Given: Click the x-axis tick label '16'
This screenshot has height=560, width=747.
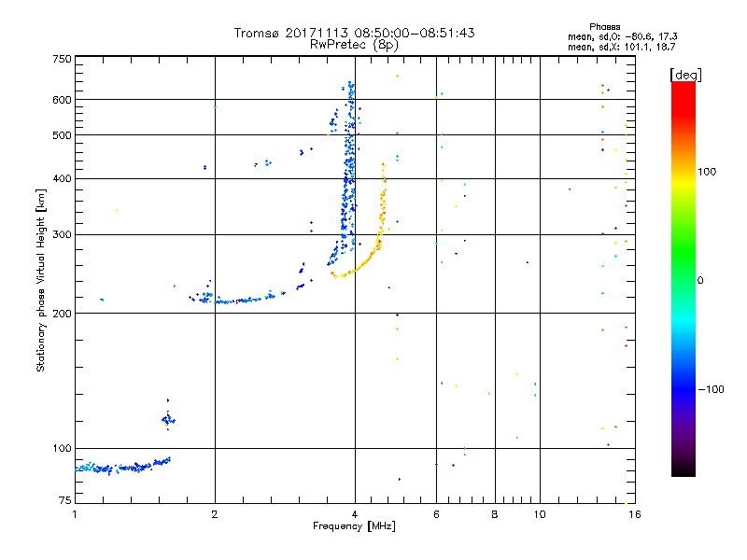Looking at the screenshot, I should tap(635, 514).
